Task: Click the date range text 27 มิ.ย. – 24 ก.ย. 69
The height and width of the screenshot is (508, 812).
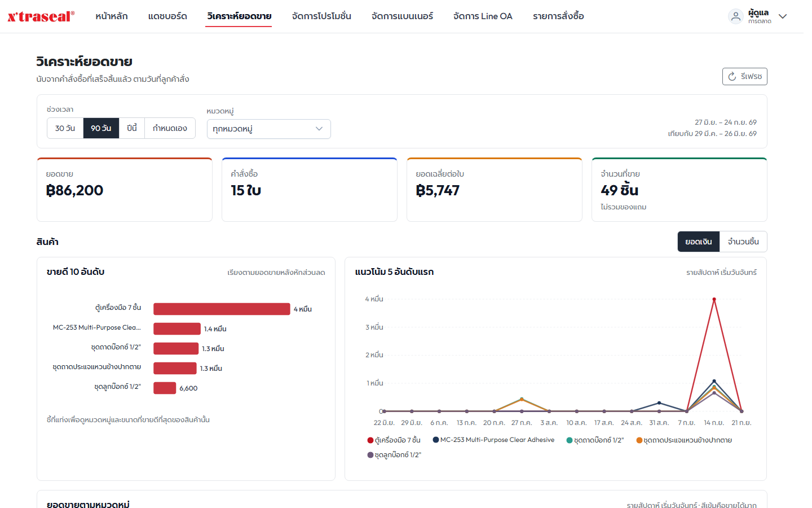Action: 726,122
